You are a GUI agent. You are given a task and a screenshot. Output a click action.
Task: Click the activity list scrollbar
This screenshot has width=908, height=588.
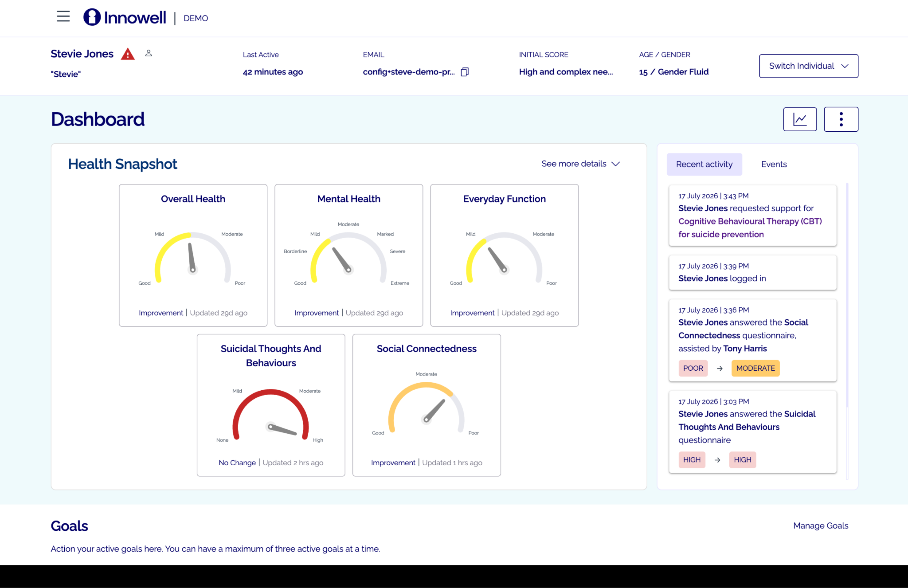[x=847, y=295]
